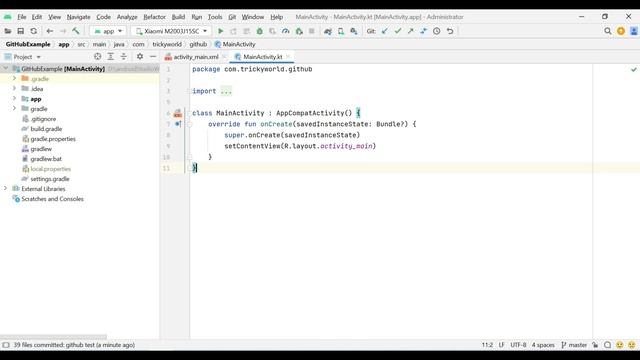Expand the folded import block
Screen dimensions: 640x360
click(226, 91)
